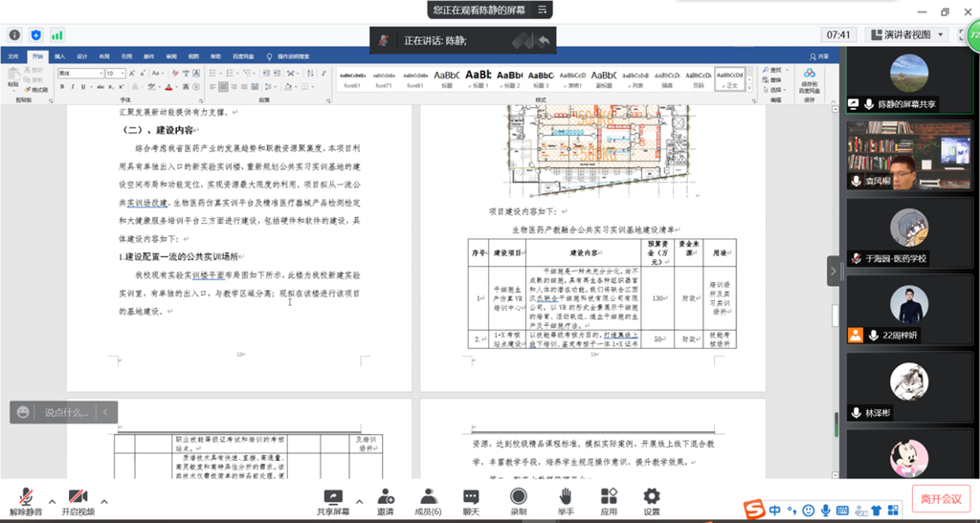The image size is (980, 523).
Task: Unmute microphone with 解除静音
Action: (x=26, y=502)
